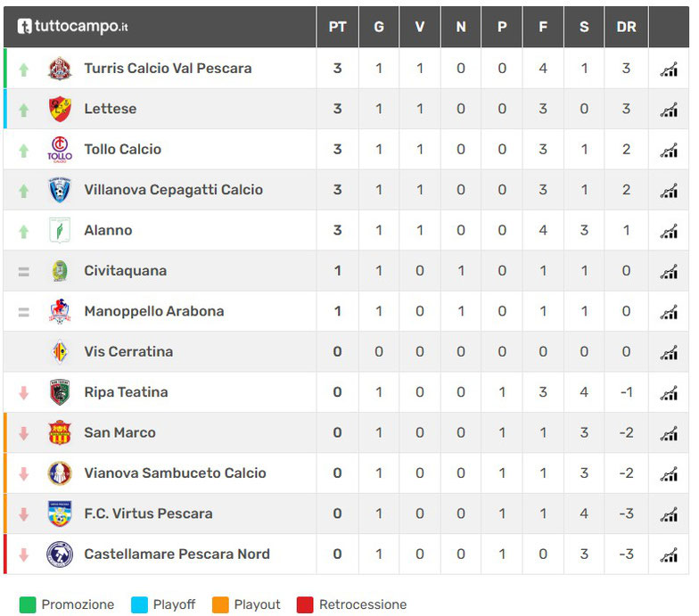Click the green Promozione legend swatch
699x616 pixels.
[26, 605]
